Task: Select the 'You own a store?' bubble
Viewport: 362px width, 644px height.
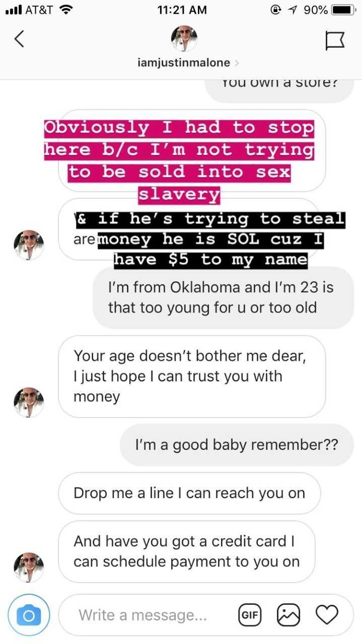Action: click(279, 90)
